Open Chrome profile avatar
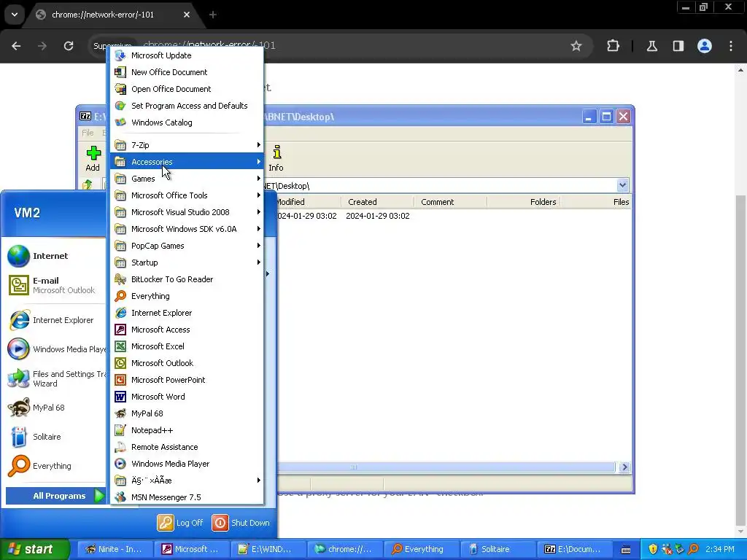The height and width of the screenshot is (560, 747). [705, 46]
